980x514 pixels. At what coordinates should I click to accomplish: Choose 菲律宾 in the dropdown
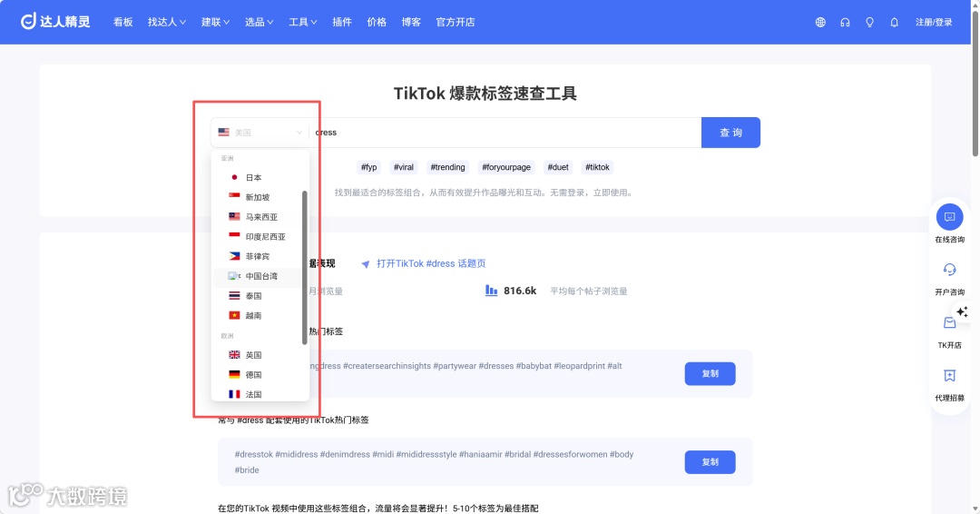pyautogui.click(x=261, y=256)
